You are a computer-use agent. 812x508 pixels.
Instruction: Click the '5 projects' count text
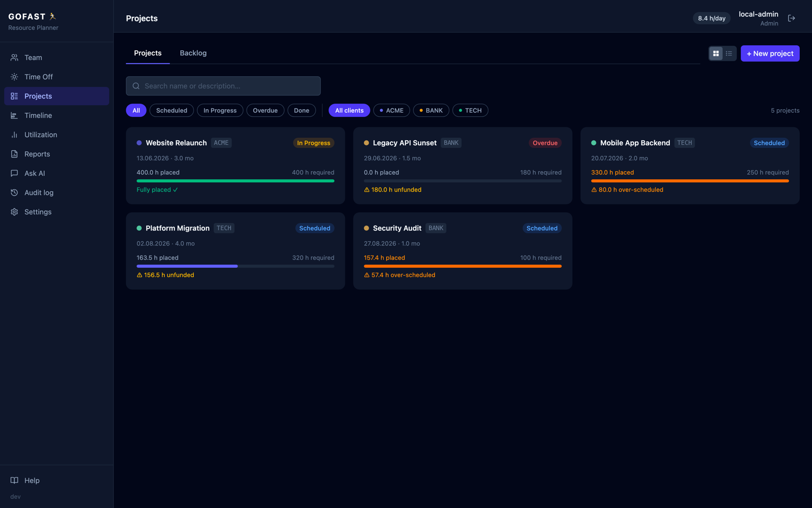(785, 110)
